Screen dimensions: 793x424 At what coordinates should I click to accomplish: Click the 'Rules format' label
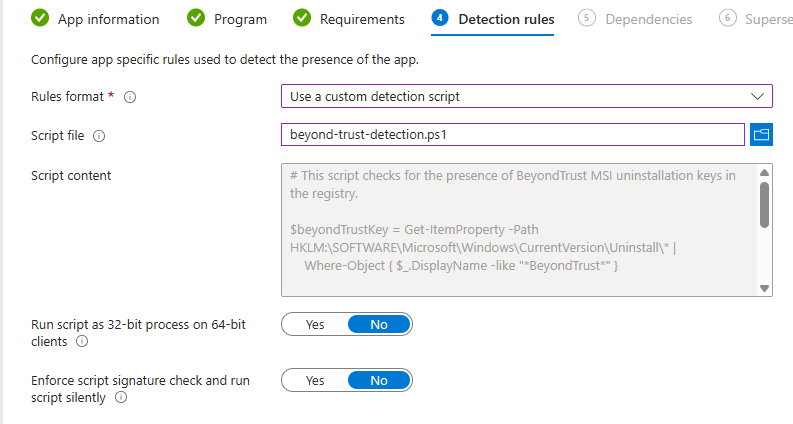point(67,97)
